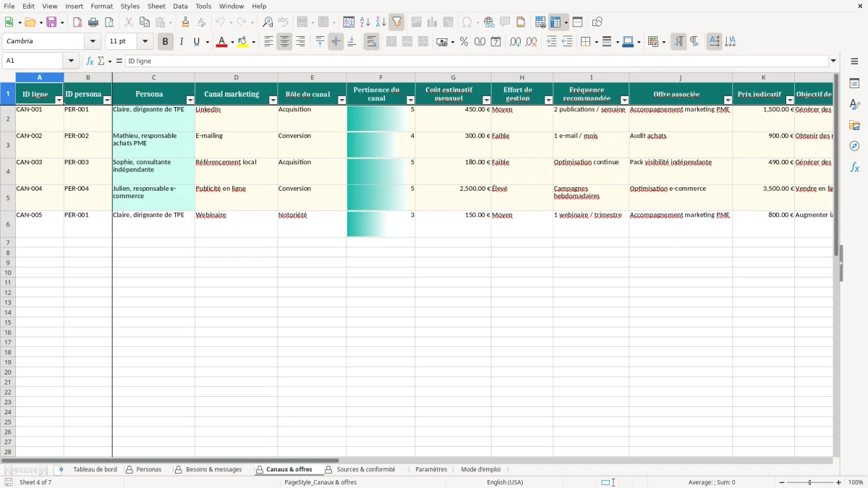Image resolution: width=868 pixels, height=488 pixels.
Task: Click the horizontal scrollbar
Action: coord(170,461)
